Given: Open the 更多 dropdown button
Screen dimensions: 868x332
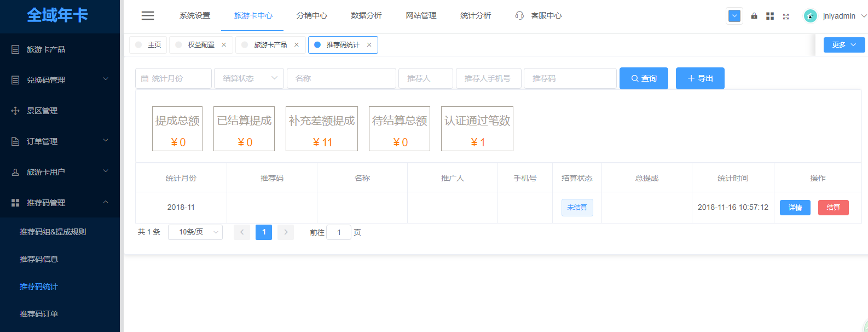Looking at the screenshot, I should click(844, 45).
